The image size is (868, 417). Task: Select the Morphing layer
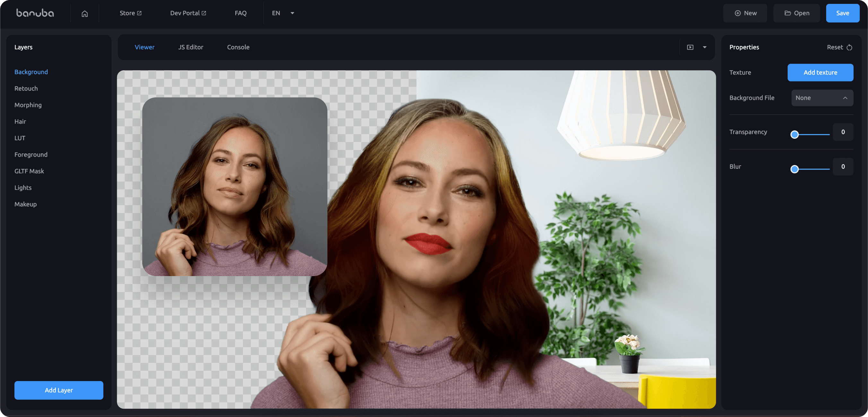28,105
